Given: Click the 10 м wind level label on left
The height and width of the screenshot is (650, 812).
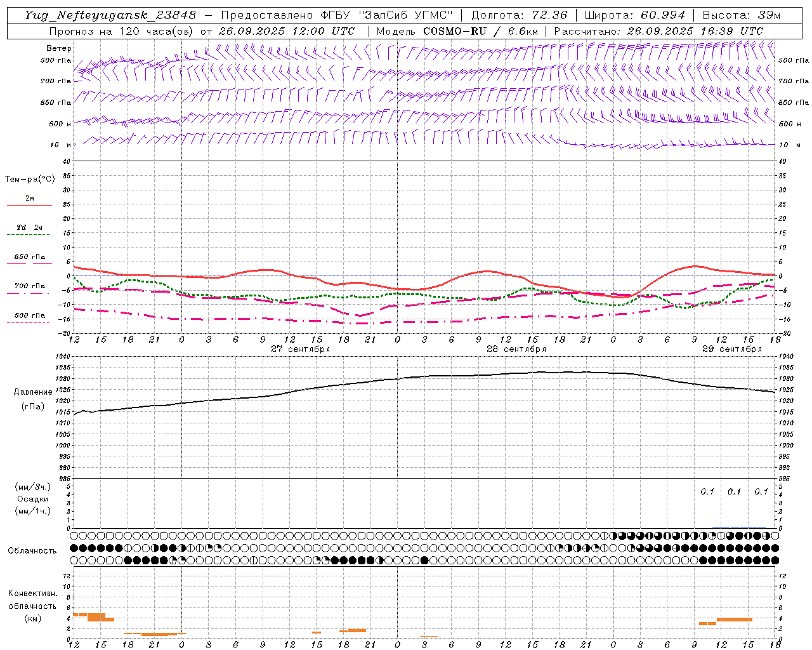Looking at the screenshot, I should click(x=61, y=145).
